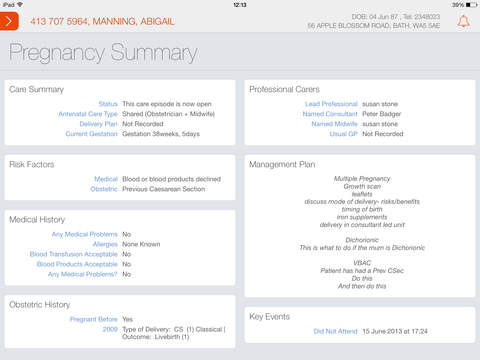Select the Lead Professional link
Image resolution: width=480 pixels, height=360 pixels.
click(x=331, y=104)
